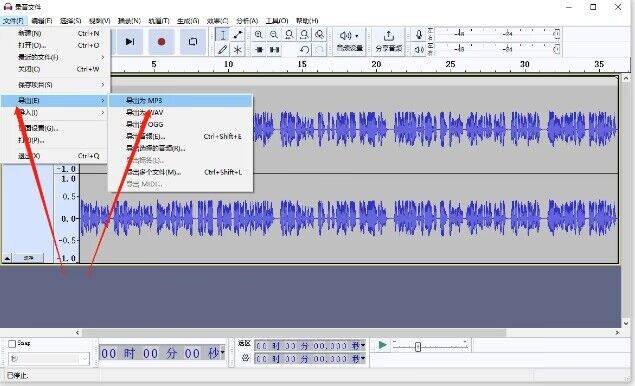635x386 pixels.
Task: Open selection start time format dropdown
Action: click(x=363, y=345)
